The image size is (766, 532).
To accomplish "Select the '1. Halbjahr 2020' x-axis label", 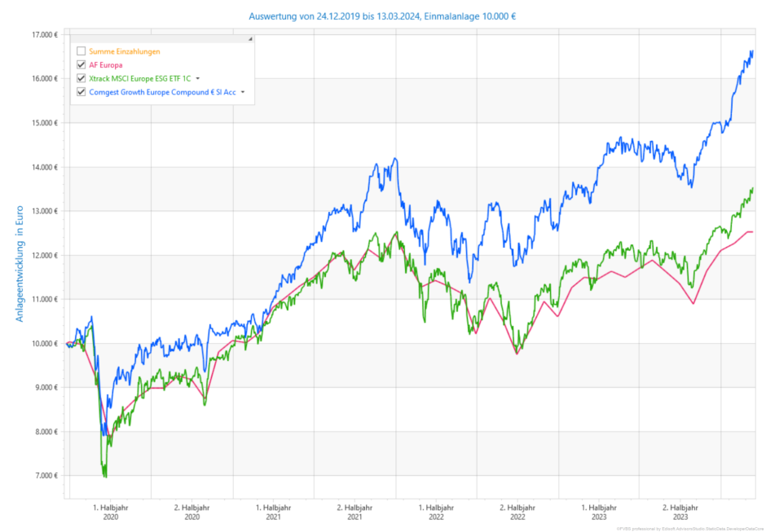I will coord(111,511).
